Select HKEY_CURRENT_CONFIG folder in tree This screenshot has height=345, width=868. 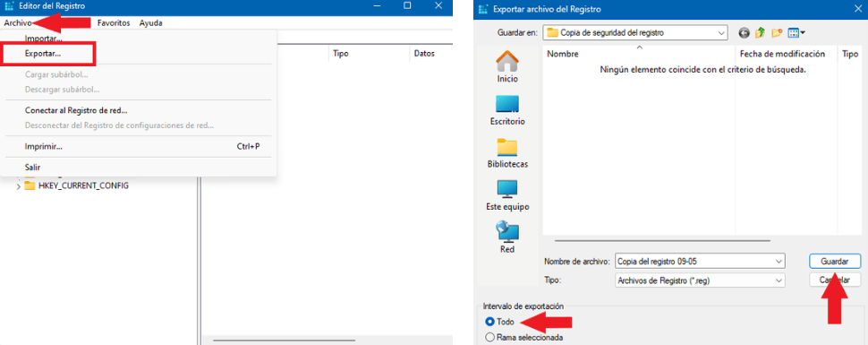(83, 185)
